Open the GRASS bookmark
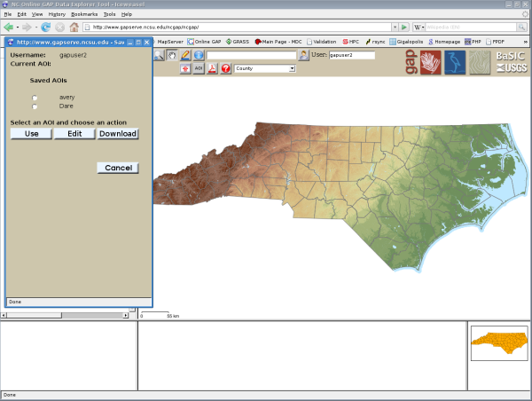This screenshot has width=532, height=401. point(238,42)
